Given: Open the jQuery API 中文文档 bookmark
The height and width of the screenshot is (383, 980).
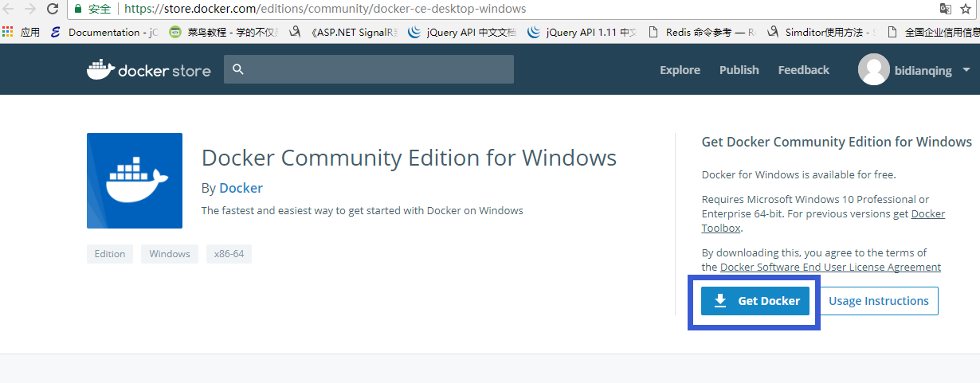Looking at the screenshot, I should coord(462,33).
